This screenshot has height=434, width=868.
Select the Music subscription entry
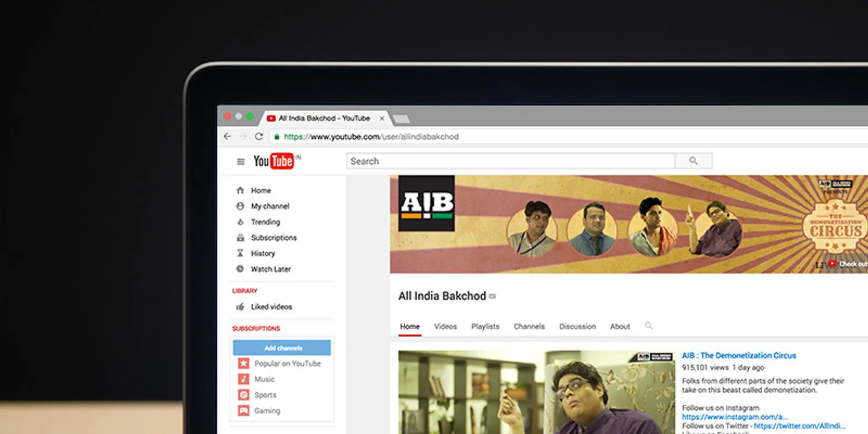click(264, 379)
